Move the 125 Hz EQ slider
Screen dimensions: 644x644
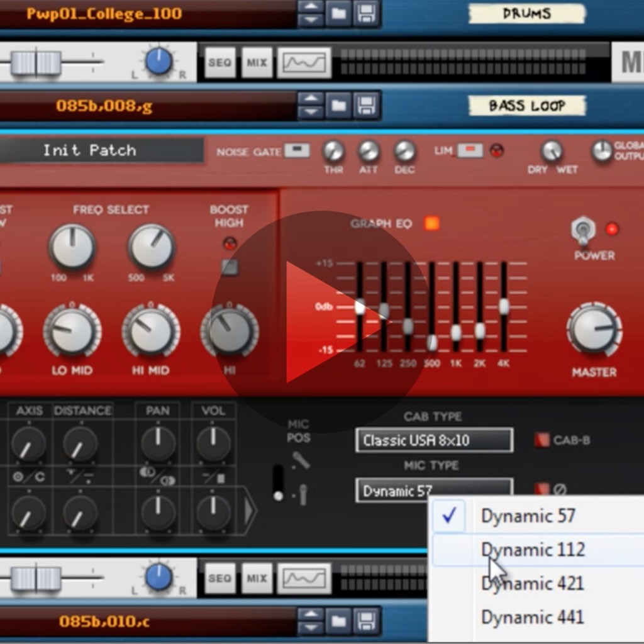pyautogui.click(x=384, y=310)
